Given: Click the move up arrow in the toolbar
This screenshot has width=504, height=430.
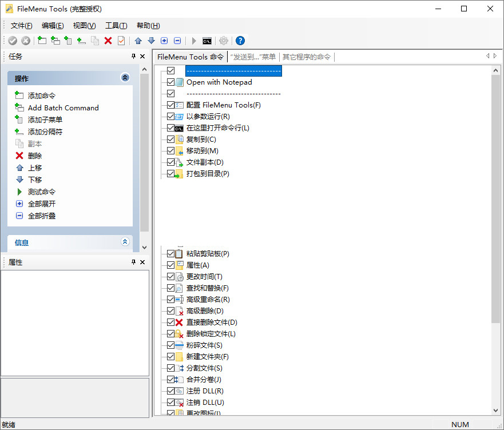Looking at the screenshot, I should [138, 41].
